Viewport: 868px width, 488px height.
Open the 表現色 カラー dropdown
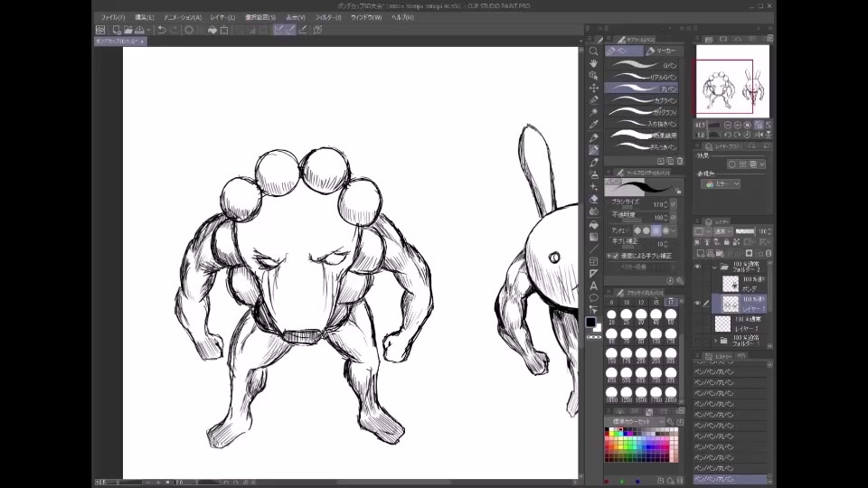coord(721,184)
